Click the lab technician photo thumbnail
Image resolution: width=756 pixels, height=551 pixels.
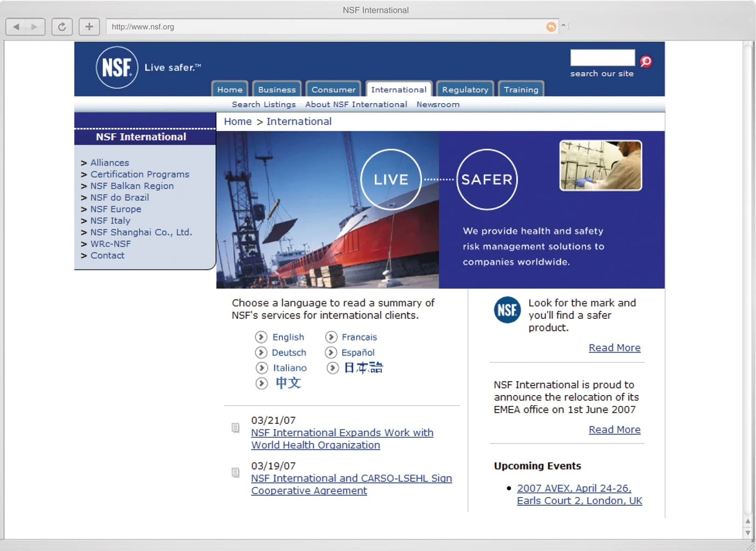(600, 165)
